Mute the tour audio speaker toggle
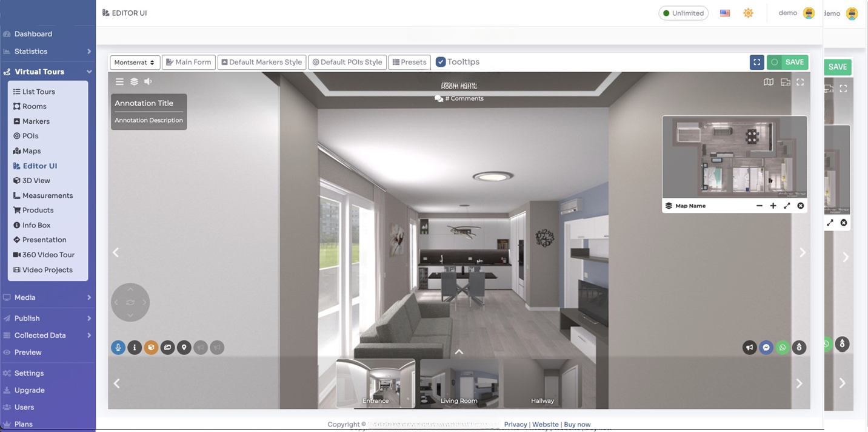The image size is (868, 432). coord(148,81)
